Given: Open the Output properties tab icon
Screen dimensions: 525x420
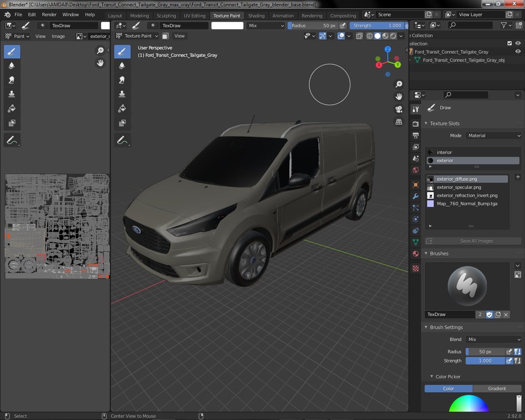Looking at the screenshot, I should (x=416, y=135).
